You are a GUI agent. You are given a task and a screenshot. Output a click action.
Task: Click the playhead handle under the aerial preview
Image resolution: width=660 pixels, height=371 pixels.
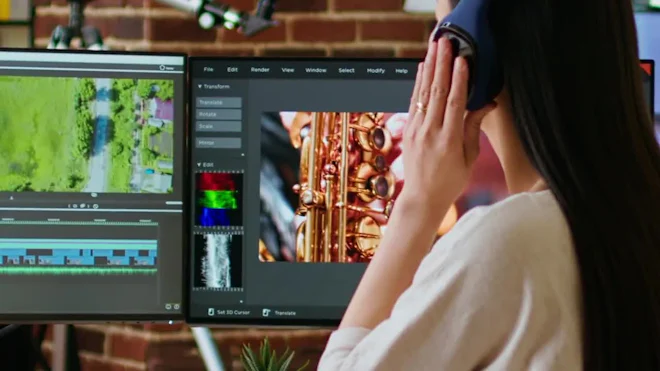point(94,195)
